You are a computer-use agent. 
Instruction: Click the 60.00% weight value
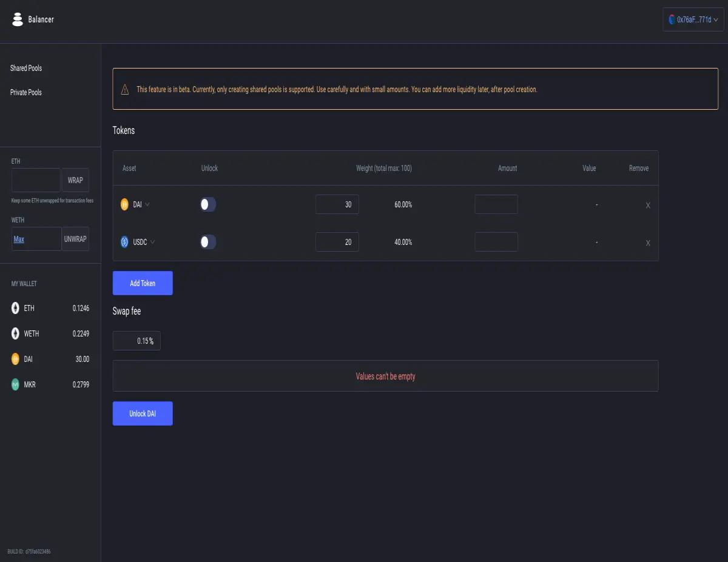tap(403, 205)
